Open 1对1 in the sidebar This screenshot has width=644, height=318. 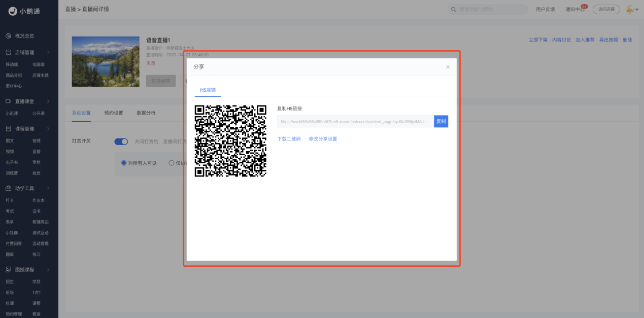37,292
